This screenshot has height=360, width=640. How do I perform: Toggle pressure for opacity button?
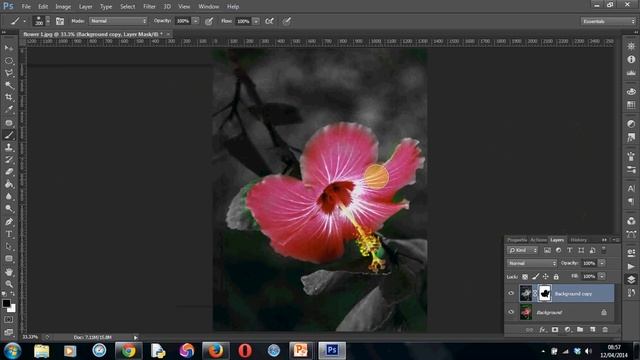coord(209,21)
